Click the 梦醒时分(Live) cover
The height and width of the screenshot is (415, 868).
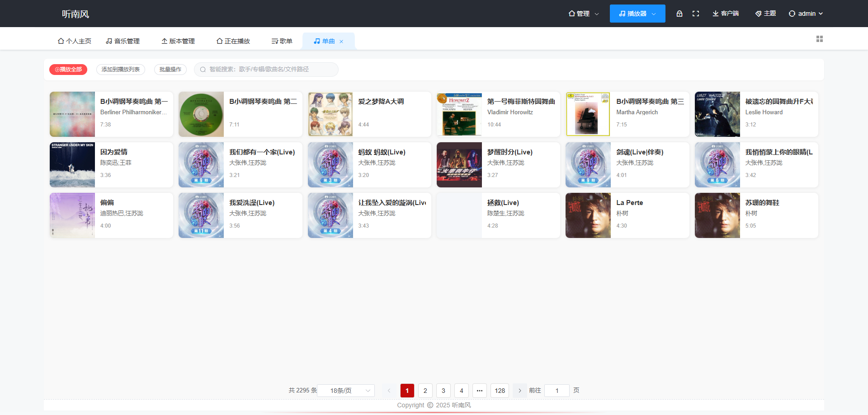click(459, 165)
